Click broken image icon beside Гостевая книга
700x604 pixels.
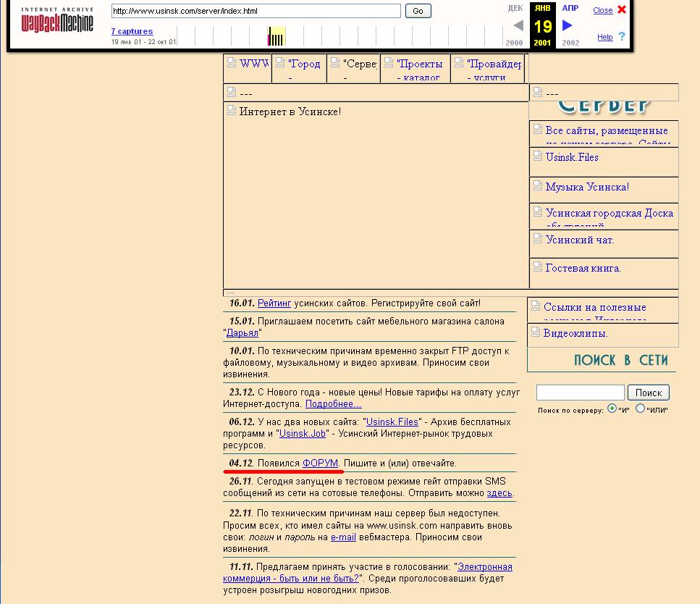538,267
